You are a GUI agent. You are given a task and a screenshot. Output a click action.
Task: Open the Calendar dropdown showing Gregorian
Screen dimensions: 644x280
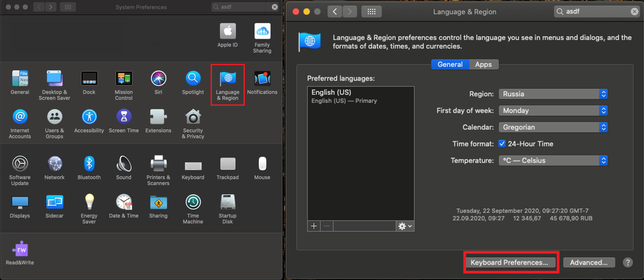coord(553,127)
